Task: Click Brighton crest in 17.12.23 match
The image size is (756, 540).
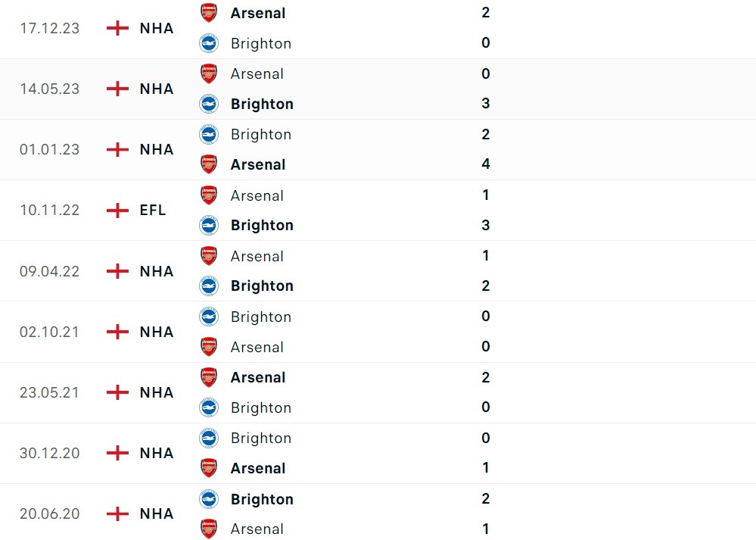Action: click(x=208, y=43)
